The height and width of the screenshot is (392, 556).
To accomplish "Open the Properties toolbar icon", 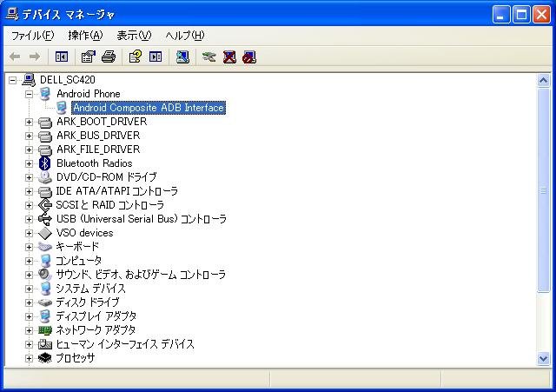I will (88, 56).
